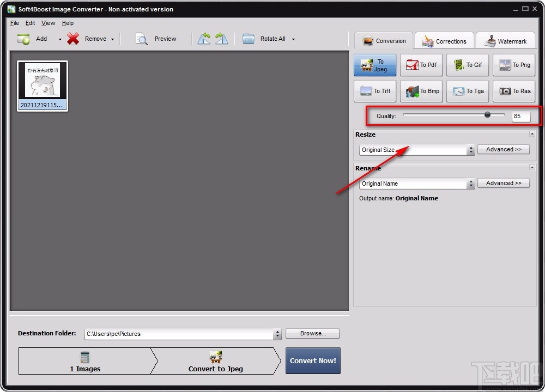Image resolution: width=545 pixels, height=392 pixels.
Task: Click Advanced button in Resize section
Action: [503, 149]
